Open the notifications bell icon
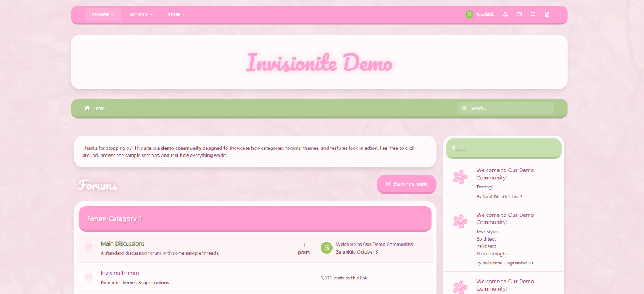The height and width of the screenshot is (294, 644). (x=505, y=15)
